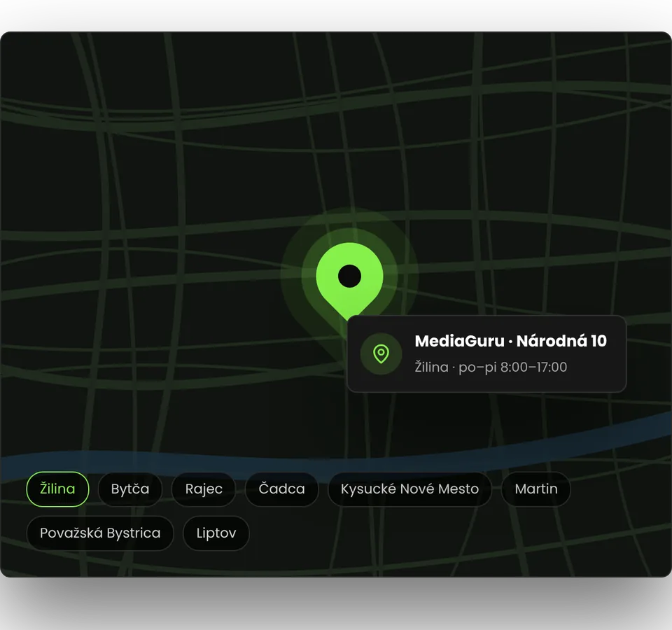The height and width of the screenshot is (630, 672).
Task: Switch to the Bytča location chip
Action: 130,489
